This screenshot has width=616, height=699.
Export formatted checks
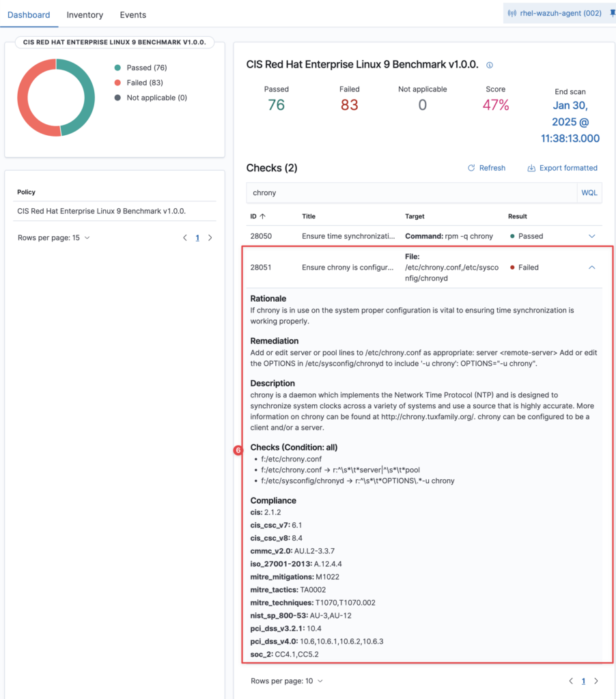click(562, 168)
